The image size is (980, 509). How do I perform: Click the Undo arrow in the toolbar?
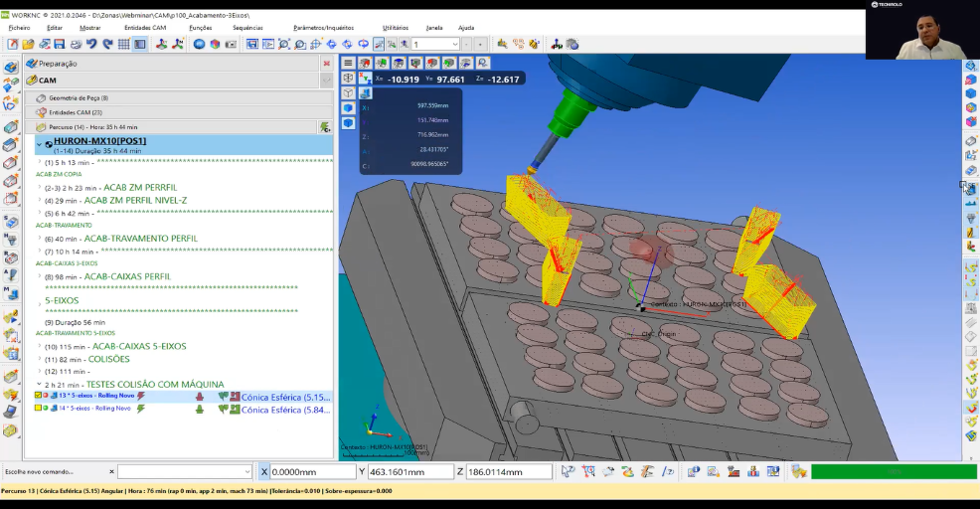91,44
